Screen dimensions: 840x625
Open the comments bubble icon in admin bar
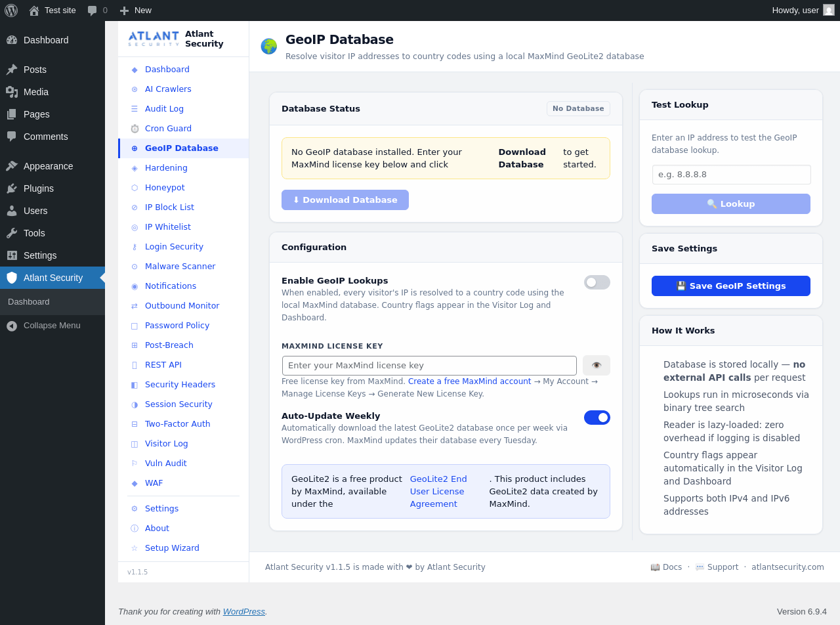[x=92, y=11]
